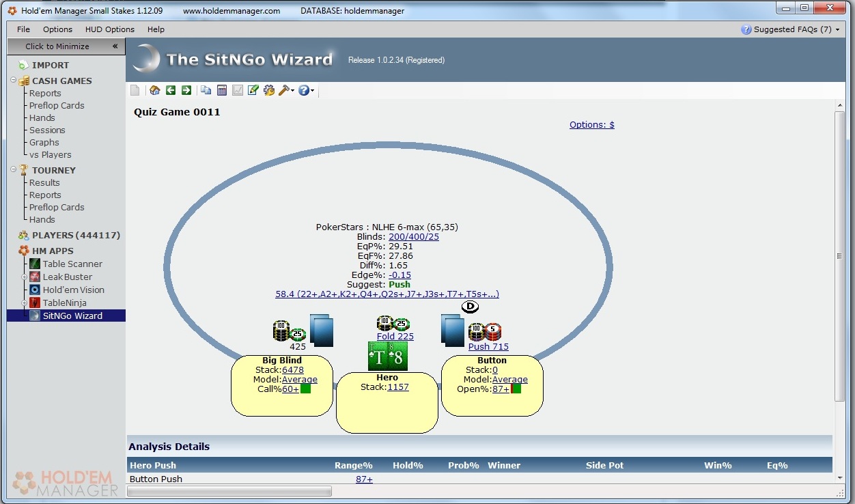Click the Hammer tools toolbar icon
Viewport: 855px width, 504px height.
284,90
